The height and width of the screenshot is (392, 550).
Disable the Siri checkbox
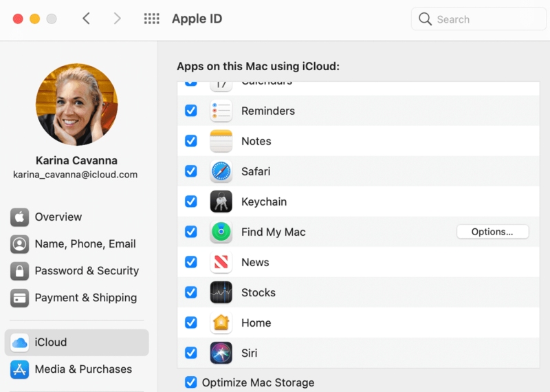point(191,353)
